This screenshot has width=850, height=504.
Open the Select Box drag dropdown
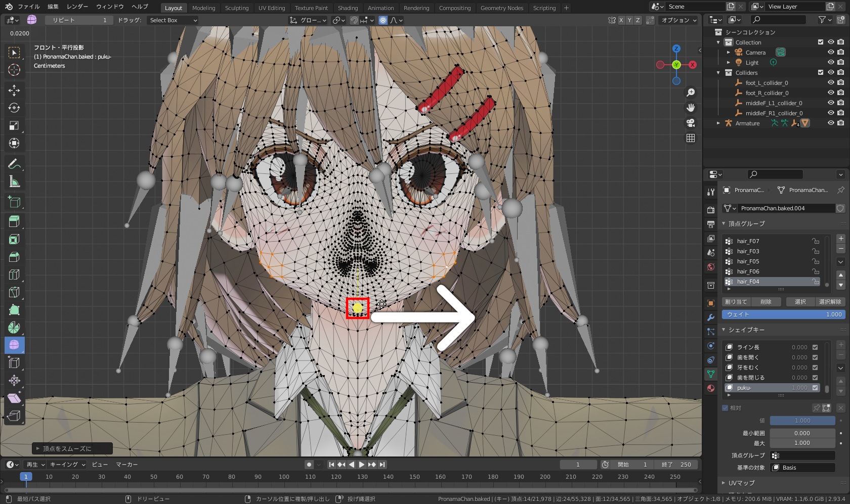tap(173, 20)
